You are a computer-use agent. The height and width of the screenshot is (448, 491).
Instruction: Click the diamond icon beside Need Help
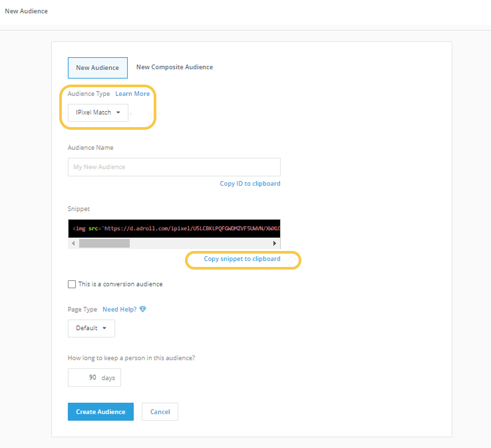point(142,310)
